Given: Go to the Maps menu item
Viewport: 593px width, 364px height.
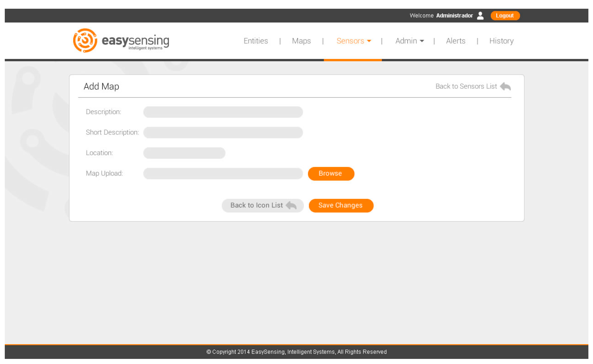Looking at the screenshot, I should click(301, 41).
